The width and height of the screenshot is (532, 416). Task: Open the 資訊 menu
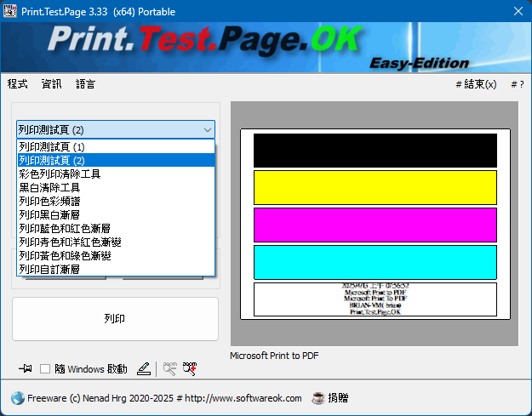pyautogui.click(x=52, y=84)
